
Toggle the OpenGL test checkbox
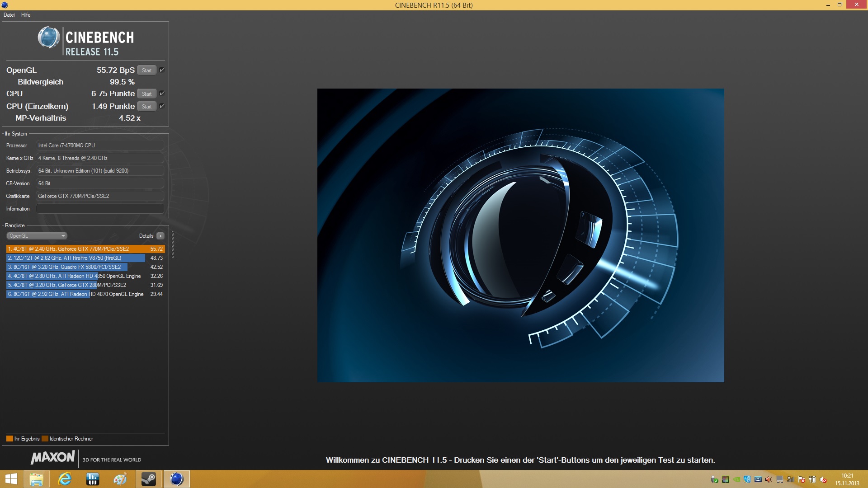(x=162, y=70)
